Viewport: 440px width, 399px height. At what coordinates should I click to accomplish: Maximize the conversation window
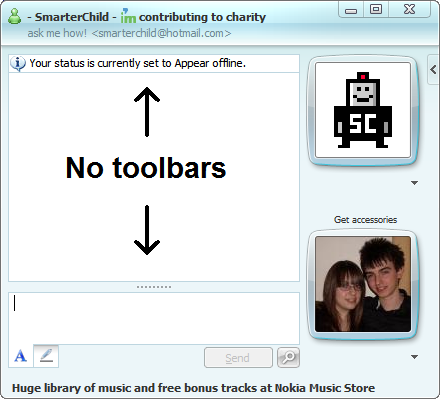[376, 9]
